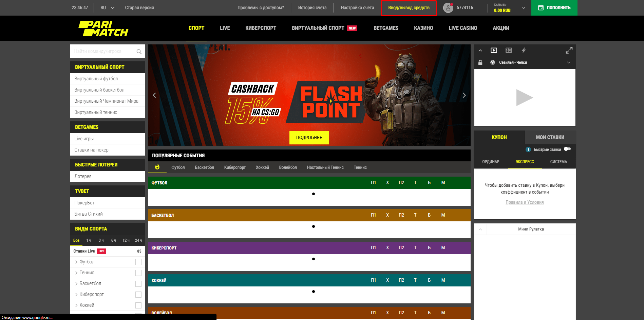
Task: Click the team/player search field
Action: [x=108, y=51]
